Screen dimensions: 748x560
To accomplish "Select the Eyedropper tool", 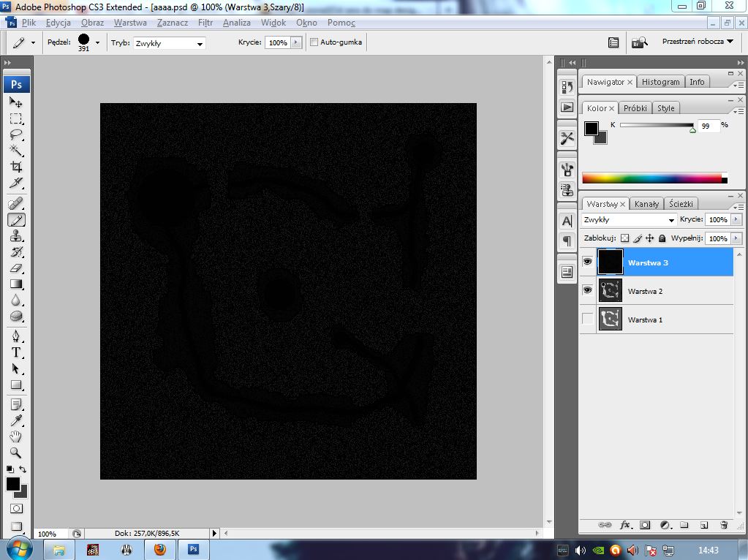I will click(x=16, y=420).
